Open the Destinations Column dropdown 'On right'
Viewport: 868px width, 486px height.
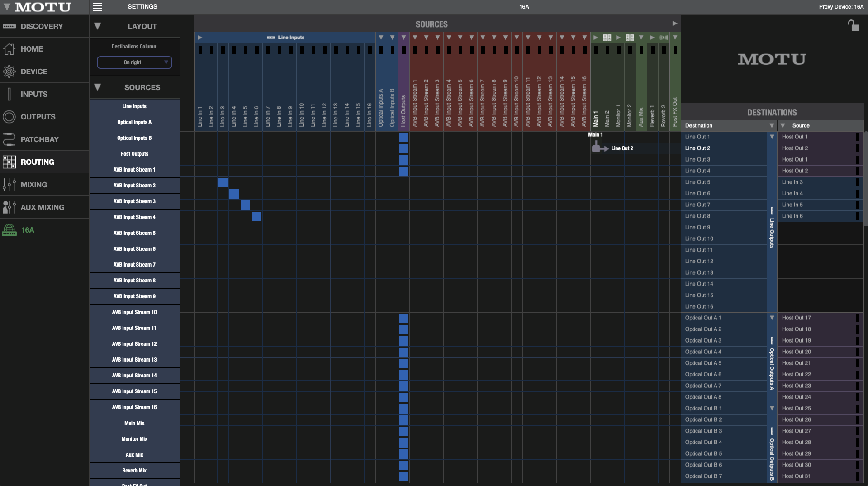pyautogui.click(x=134, y=62)
